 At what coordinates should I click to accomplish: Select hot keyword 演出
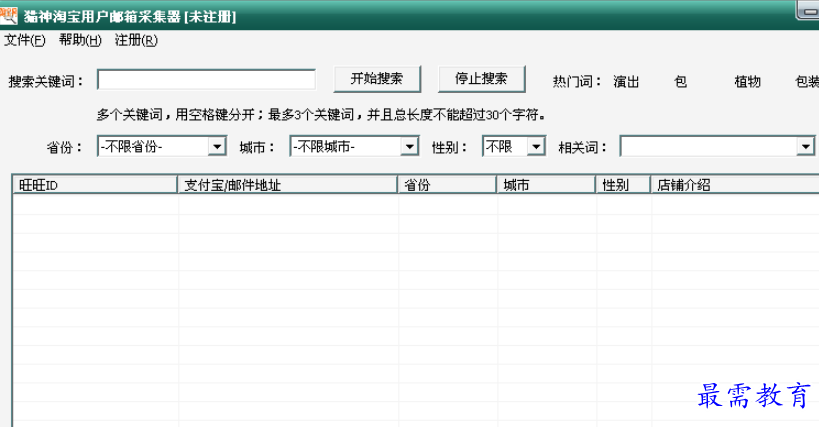click(x=626, y=81)
